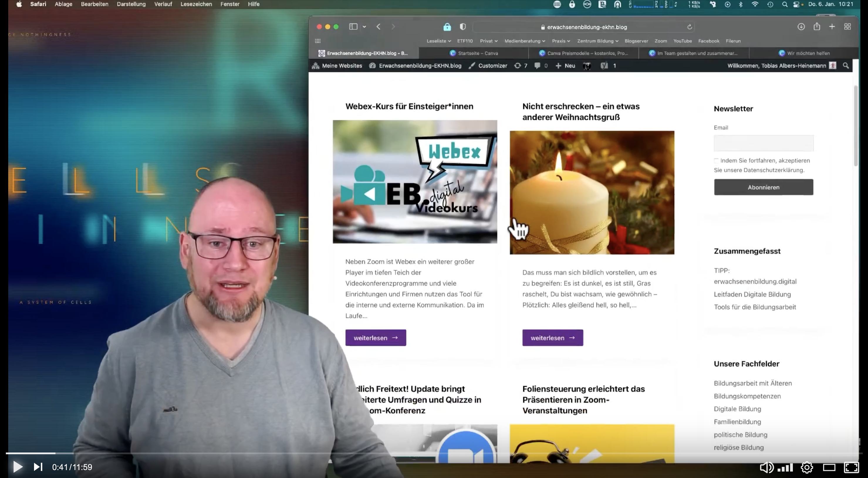868x478 pixels.
Task: Open the Safari share icon
Action: coord(816,27)
